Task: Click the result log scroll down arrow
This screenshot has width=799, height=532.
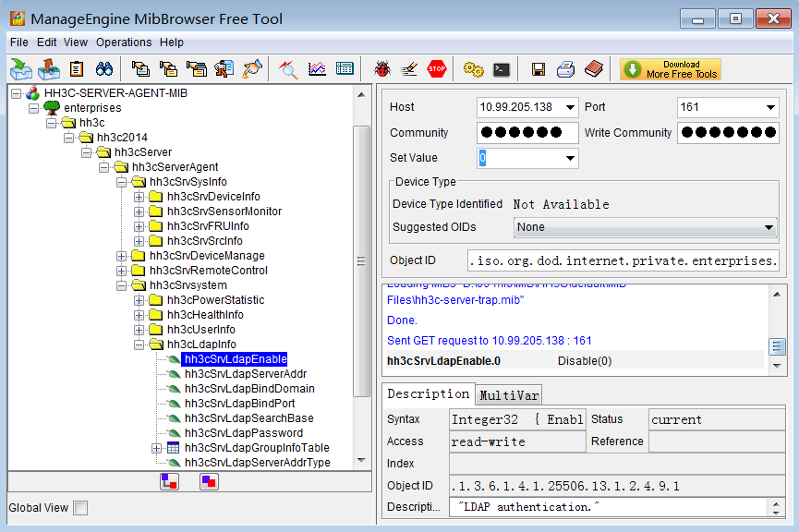Action: tap(777, 366)
